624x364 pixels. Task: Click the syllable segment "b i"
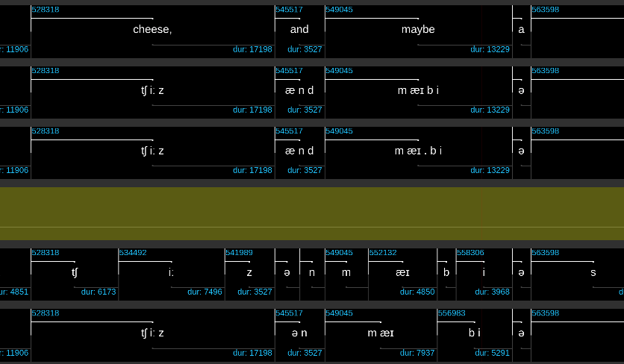pos(474,333)
